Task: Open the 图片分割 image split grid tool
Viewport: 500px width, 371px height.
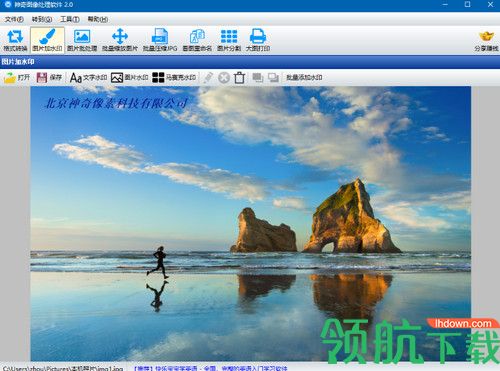Action: [229, 40]
